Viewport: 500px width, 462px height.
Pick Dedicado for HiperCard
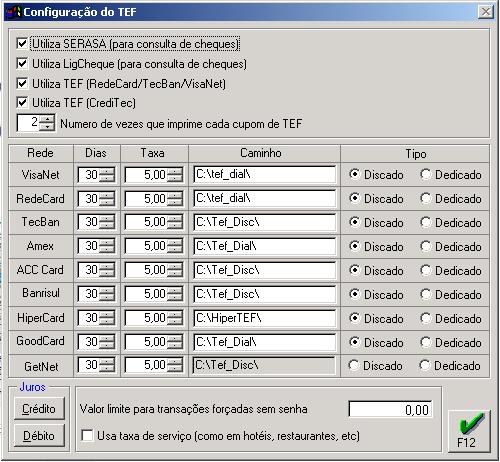426,318
